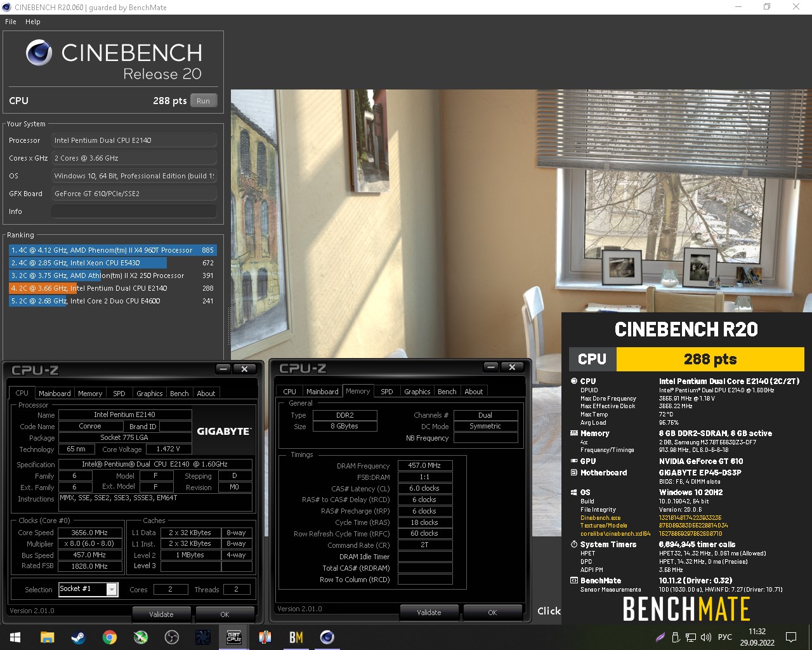Click the Processor field in Your System
The height and width of the screenshot is (650, 812).
pyautogui.click(x=134, y=140)
